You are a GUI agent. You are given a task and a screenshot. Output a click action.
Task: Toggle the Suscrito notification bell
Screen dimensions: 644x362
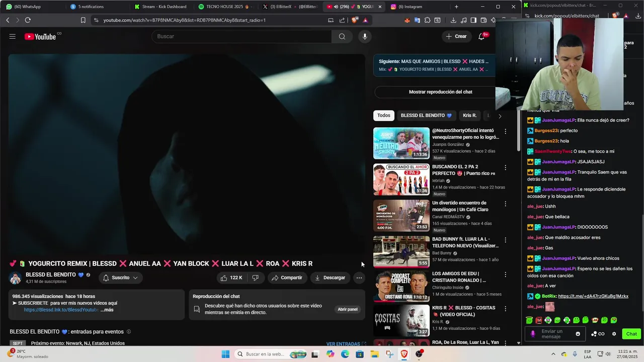point(106,278)
